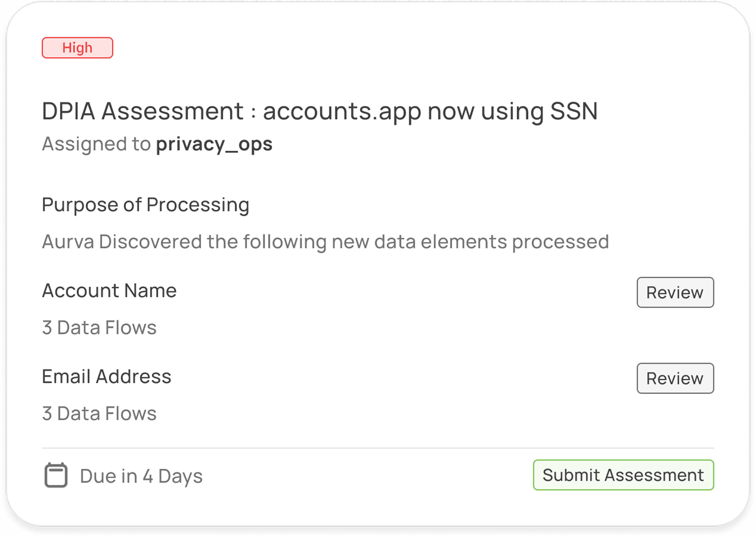Click the word 'SSN' in the title
The height and width of the screenshot is (537, 756).
tap(574, 111)
